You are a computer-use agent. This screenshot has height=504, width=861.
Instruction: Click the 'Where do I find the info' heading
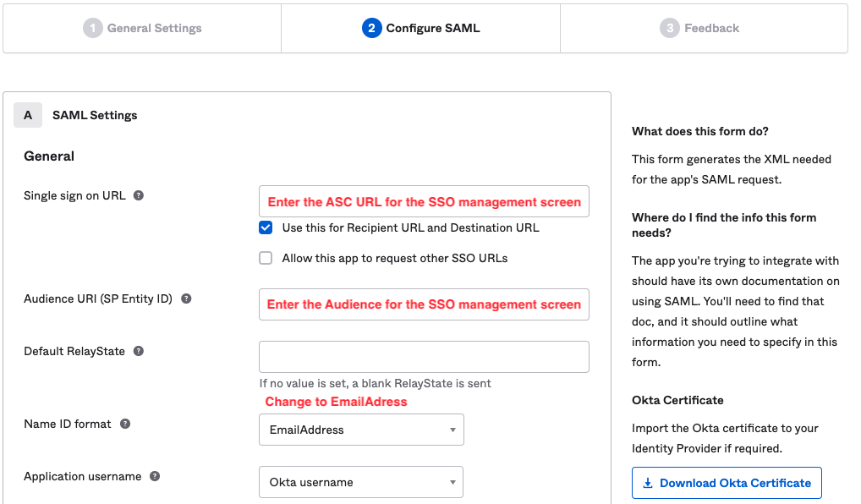tap(724, 225)
